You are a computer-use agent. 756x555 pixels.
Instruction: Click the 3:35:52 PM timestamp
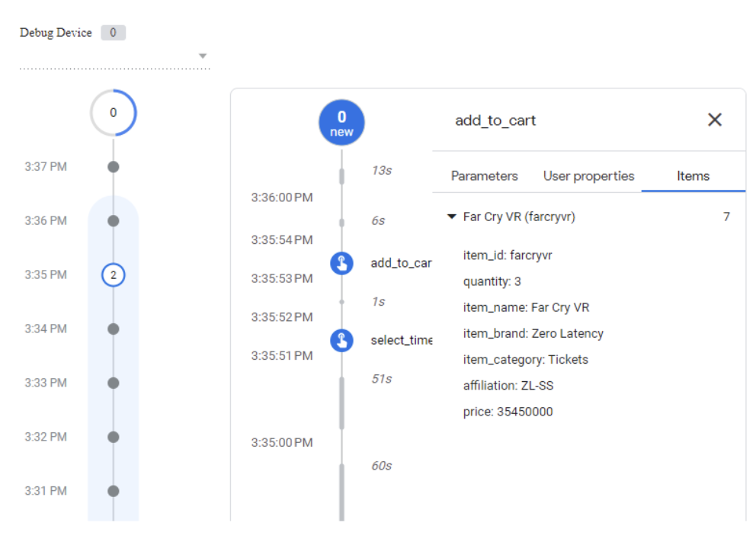point(281,317)
